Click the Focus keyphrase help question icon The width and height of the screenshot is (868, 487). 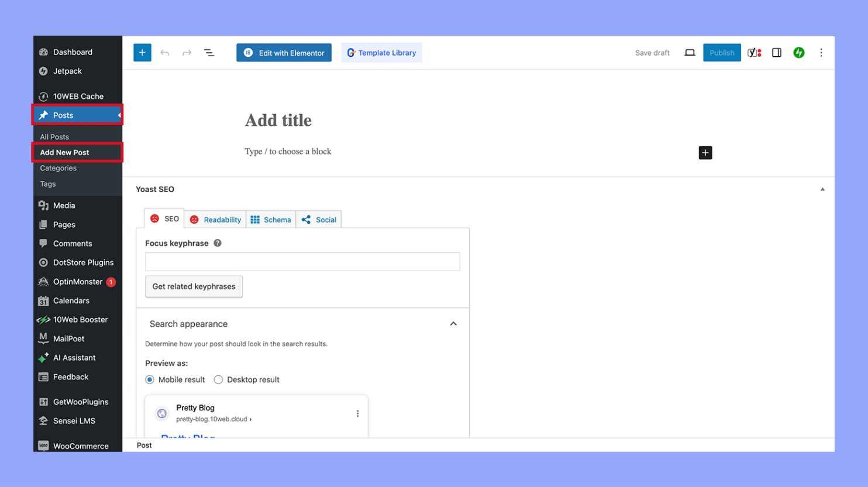[x=218, y=243]
